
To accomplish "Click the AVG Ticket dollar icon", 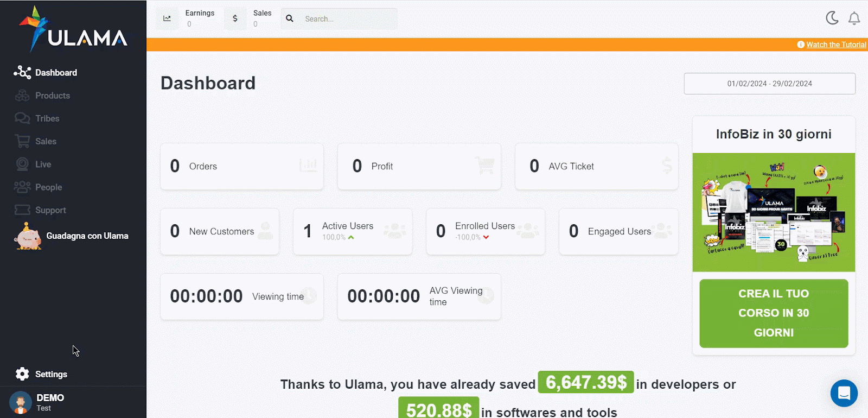I will pos(667,166).
